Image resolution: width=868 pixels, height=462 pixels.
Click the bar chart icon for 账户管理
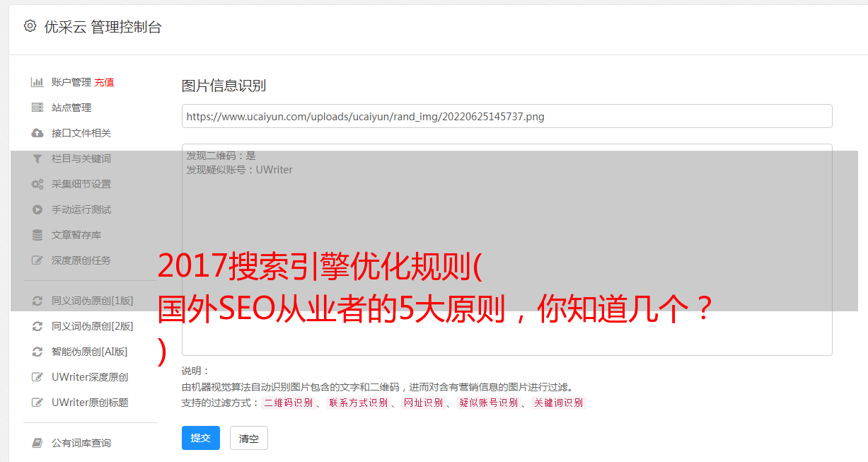coord(37,82)
